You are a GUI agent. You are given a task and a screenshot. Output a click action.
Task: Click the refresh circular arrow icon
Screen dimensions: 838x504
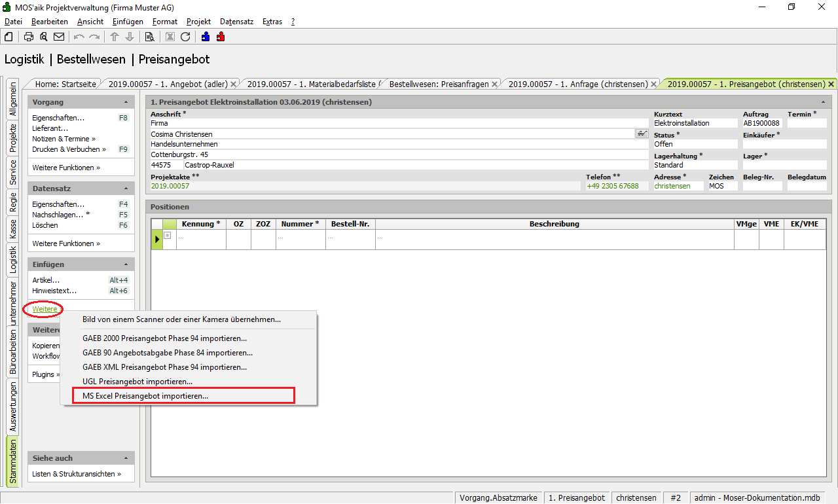point(185,37)
